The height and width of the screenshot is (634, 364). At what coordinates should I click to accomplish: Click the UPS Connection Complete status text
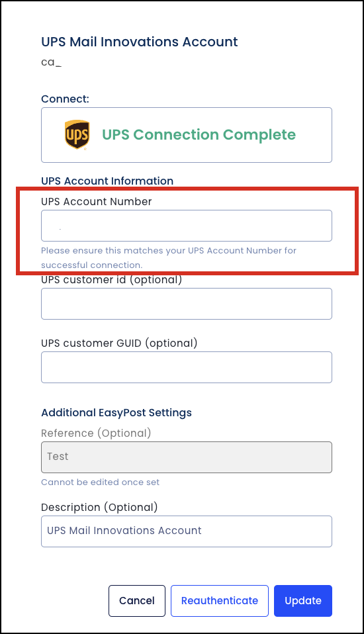coord(199,134)
